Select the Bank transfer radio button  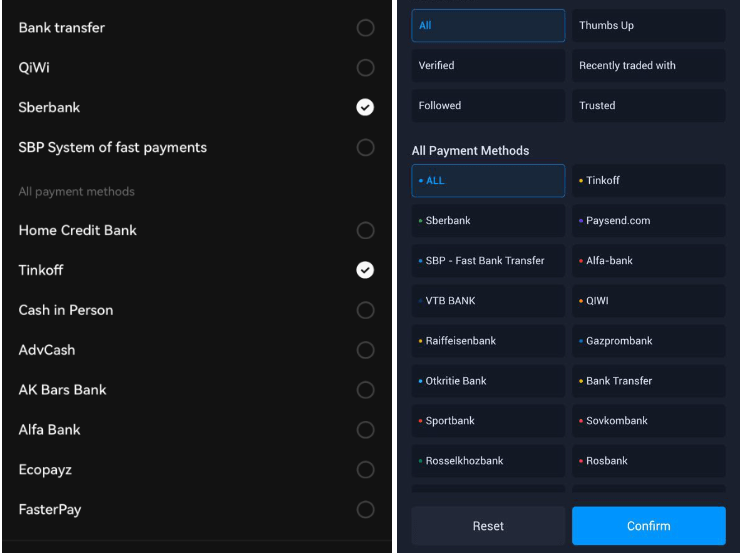coord(365,28)
